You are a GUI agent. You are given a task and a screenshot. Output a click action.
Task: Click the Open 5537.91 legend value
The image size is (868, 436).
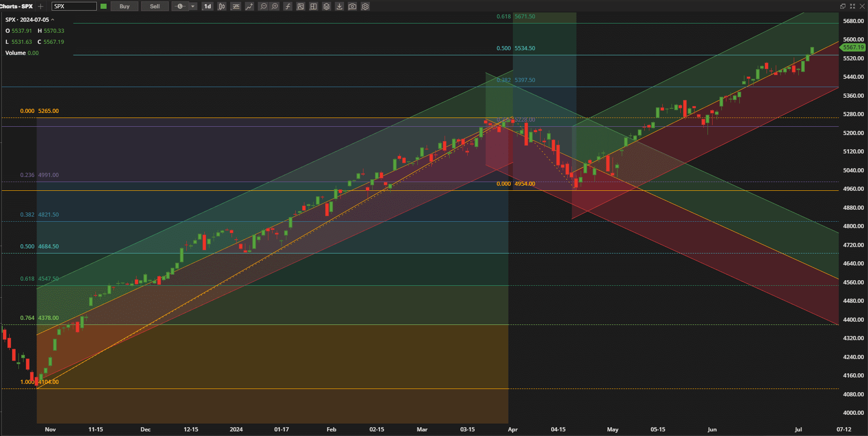[22, 31]
